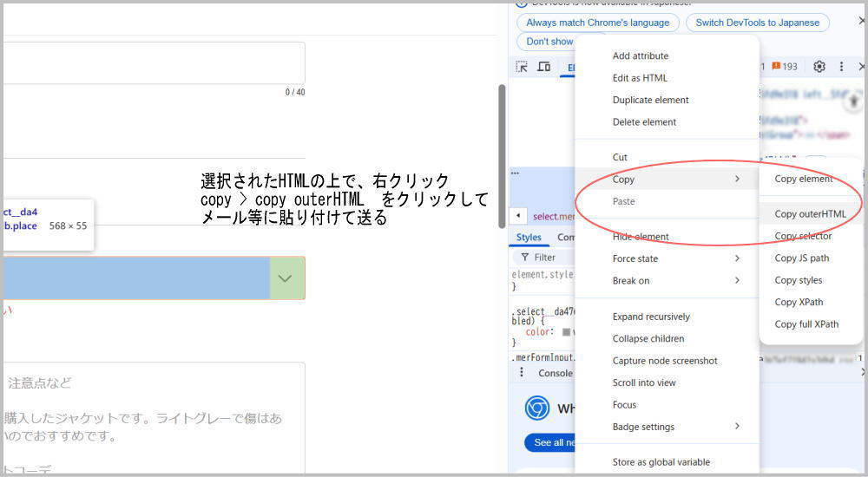Select Copy selector
Image resolution: width=868 pixels, height=477 pixels.
(803, 236)
